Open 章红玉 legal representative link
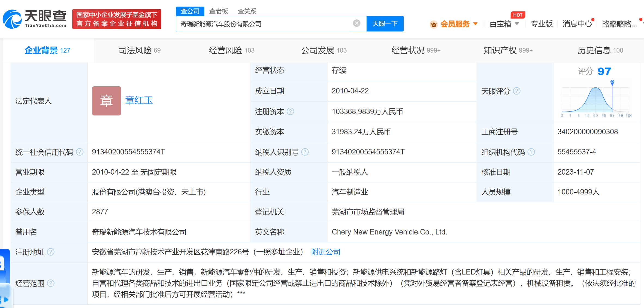The width and height of the screenshot is (644, 308). pyautogui.click(x=139, y=100)
